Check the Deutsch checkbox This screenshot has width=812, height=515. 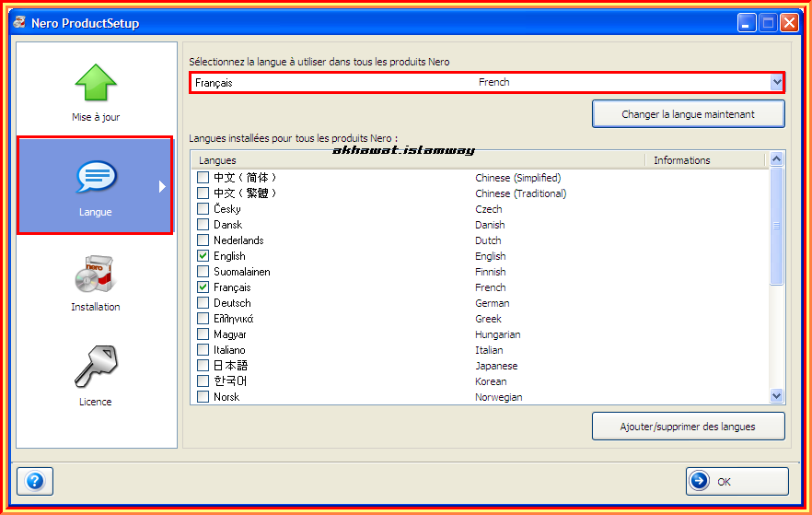(203, 302)
